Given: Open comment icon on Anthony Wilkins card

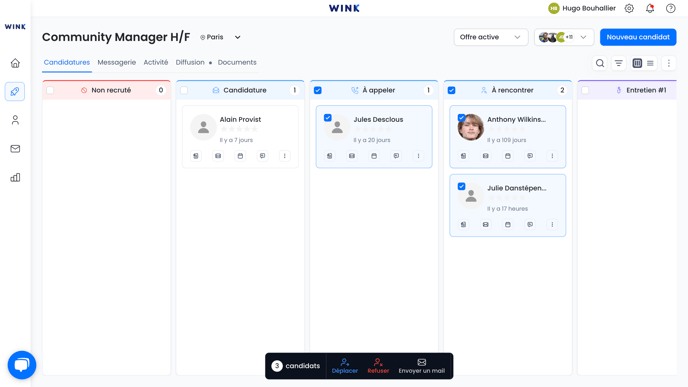Looking at the screenshot, I should 530,156.
